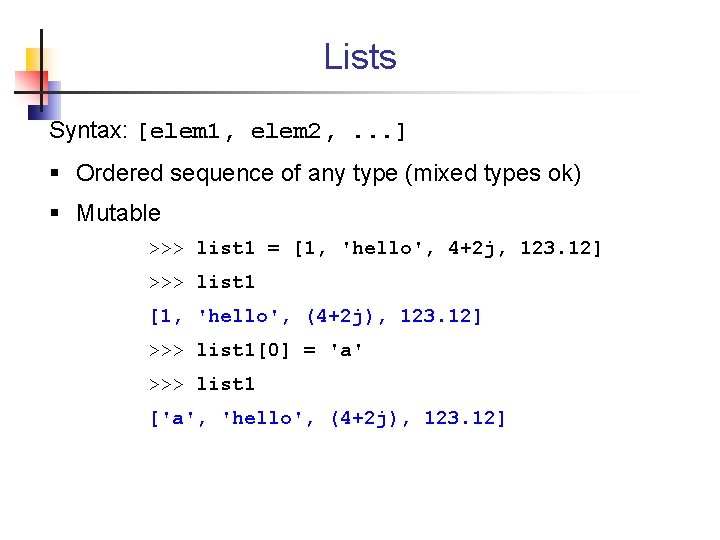Click the slide title "Lists"

[x=360, y=57]
